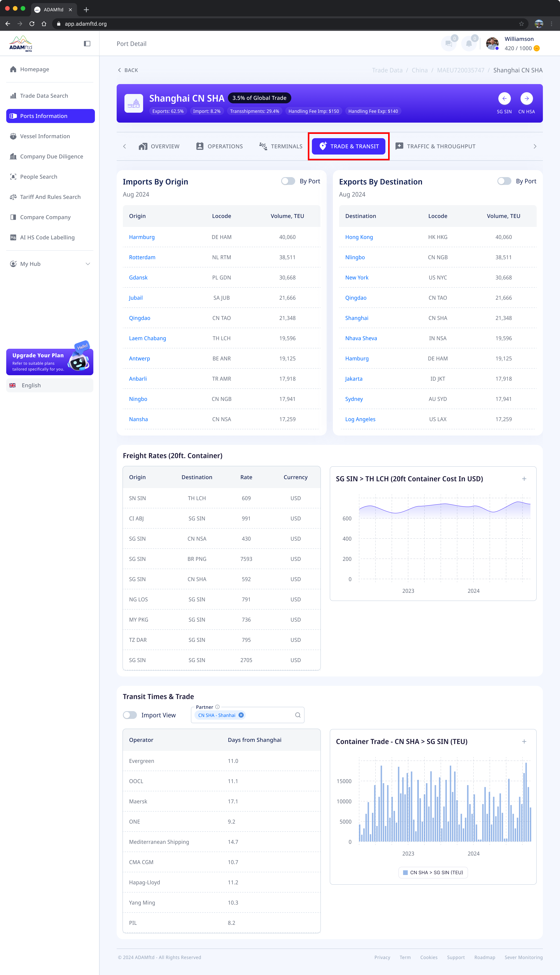The height and width of the screenshot is (975, 560).
Task: Remove the CN SHA - Shanhai partner tag
Action: (241, 715)
